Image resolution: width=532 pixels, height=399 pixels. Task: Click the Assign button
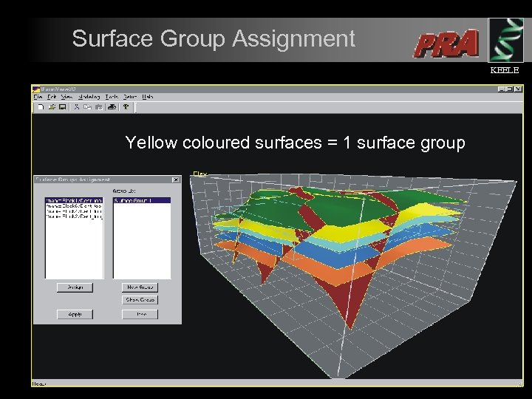75,287
